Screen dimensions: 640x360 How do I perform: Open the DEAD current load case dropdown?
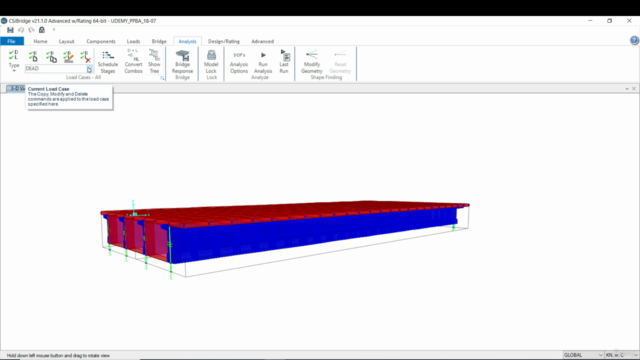tap(89, 69)
